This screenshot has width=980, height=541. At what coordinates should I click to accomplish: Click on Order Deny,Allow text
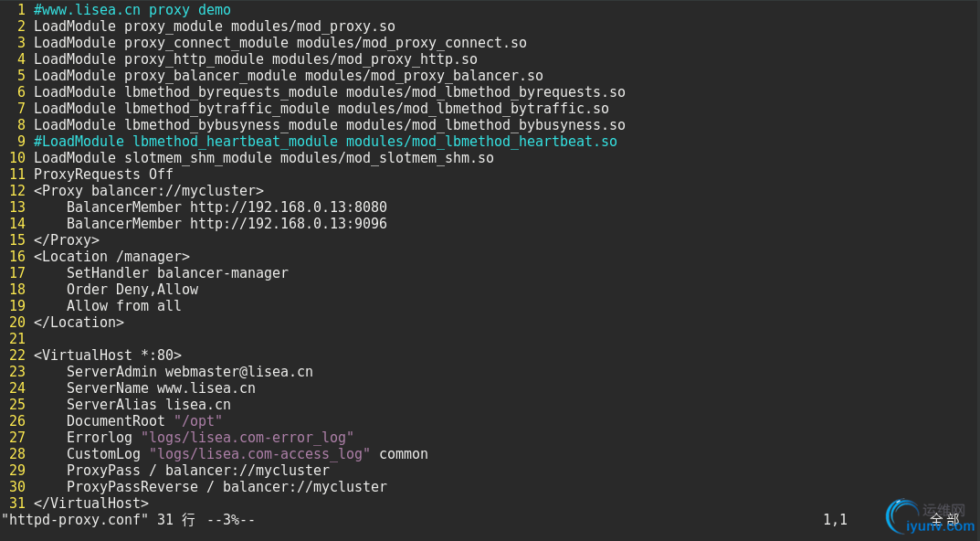[132, 290]
